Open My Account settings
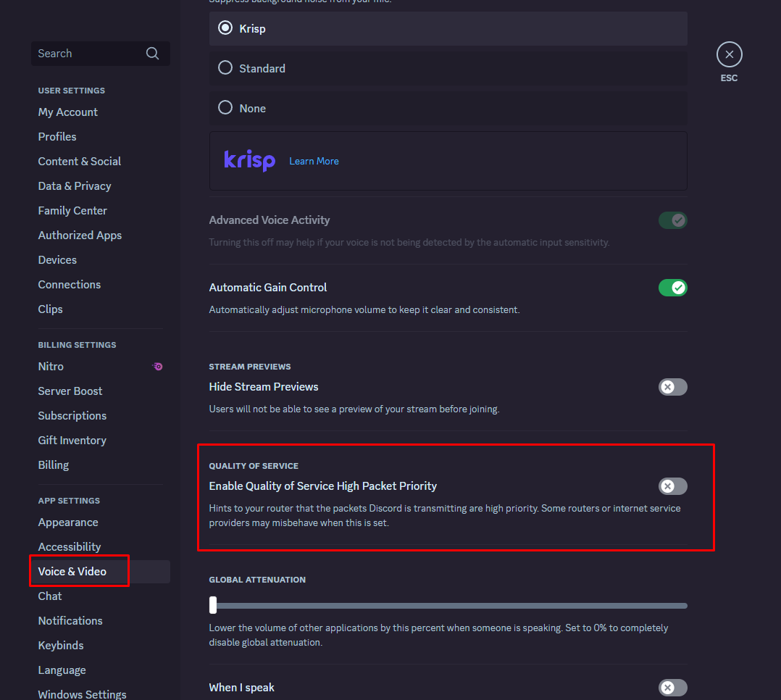 pyautogui.click(x=68, y=112)
